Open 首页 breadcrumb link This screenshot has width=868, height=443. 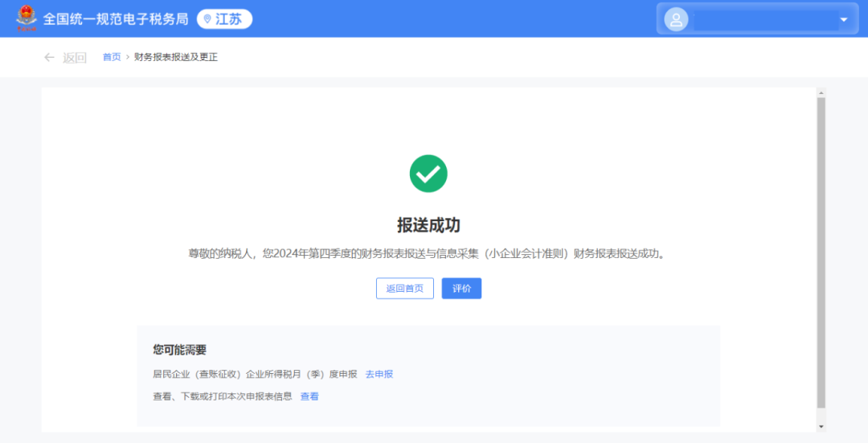112,57
